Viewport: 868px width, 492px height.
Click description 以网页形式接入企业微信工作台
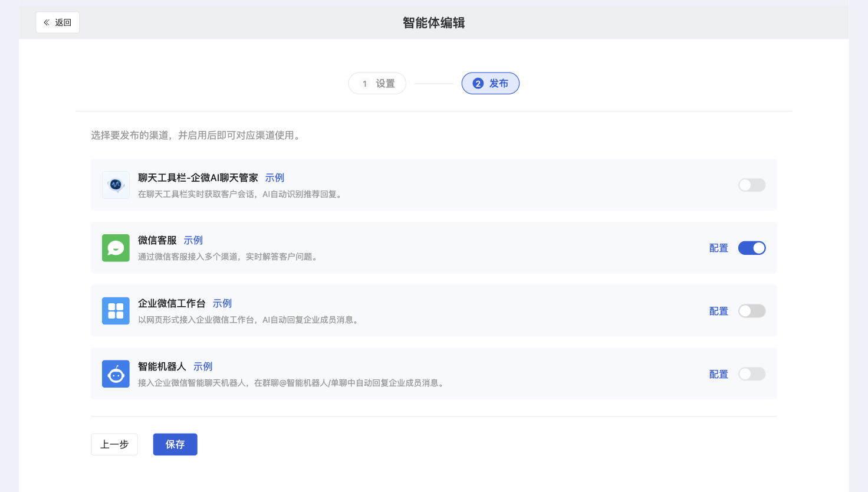[x=249, y=320]
